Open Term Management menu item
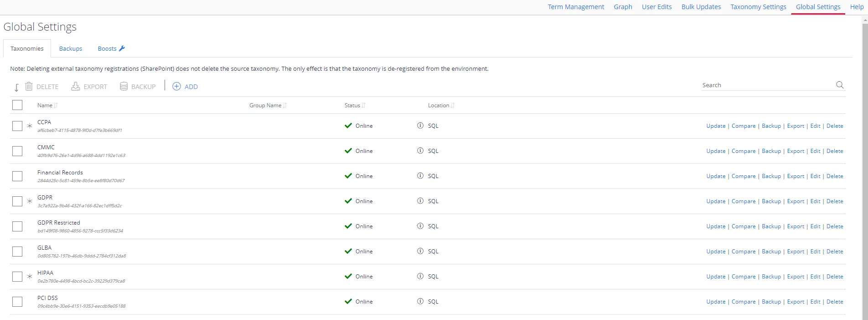 (x=576, y=7)
